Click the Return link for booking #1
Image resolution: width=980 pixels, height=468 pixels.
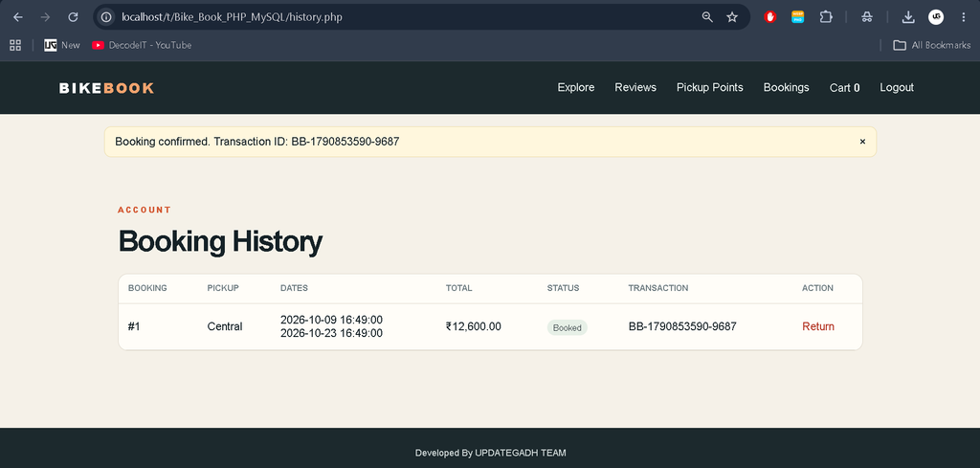(817, 326)
